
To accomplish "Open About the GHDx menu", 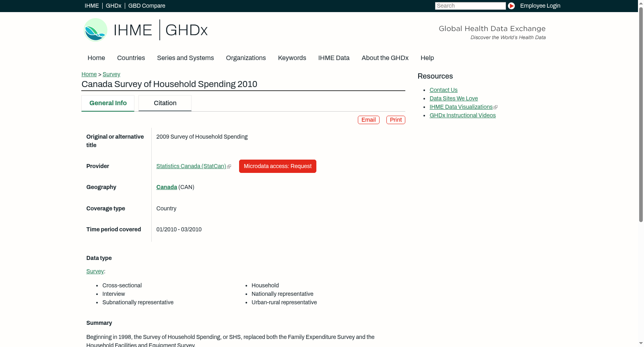I will coord(385,58).
